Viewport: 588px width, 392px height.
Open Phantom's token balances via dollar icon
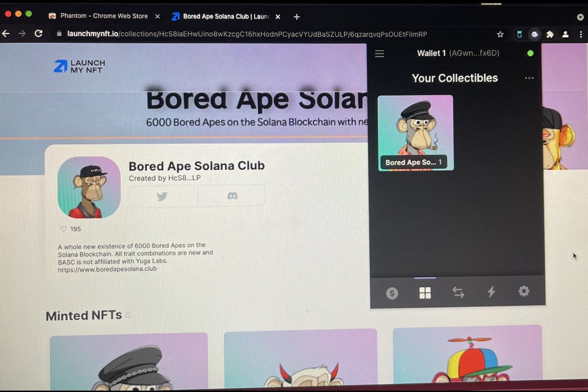tap(392, 292)
